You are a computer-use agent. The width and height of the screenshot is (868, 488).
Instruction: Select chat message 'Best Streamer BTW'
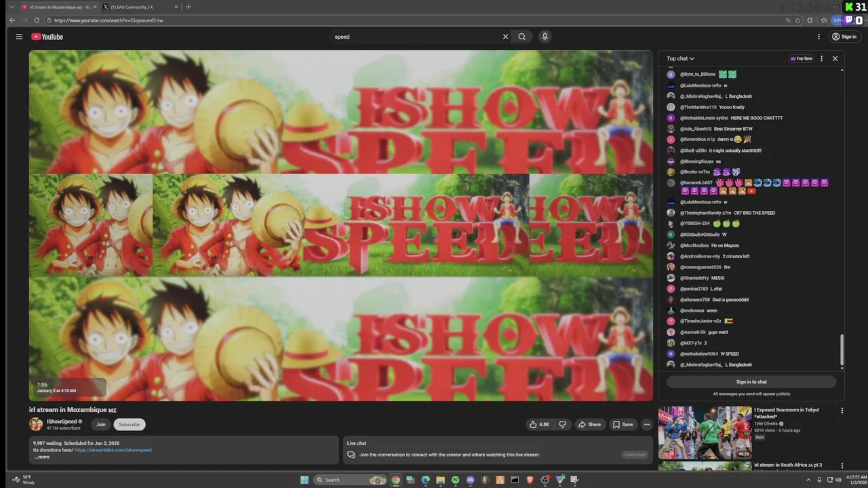[x=733, y=129]
